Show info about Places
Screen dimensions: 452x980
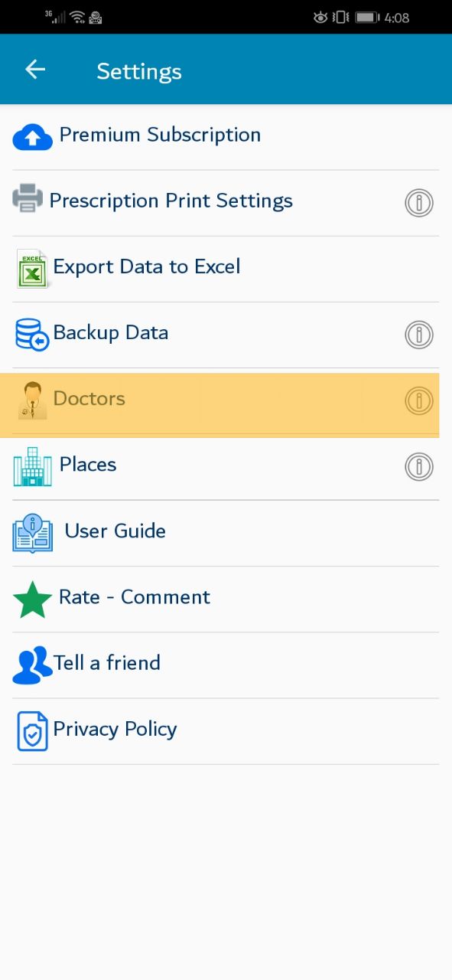[x=418, y=466]
